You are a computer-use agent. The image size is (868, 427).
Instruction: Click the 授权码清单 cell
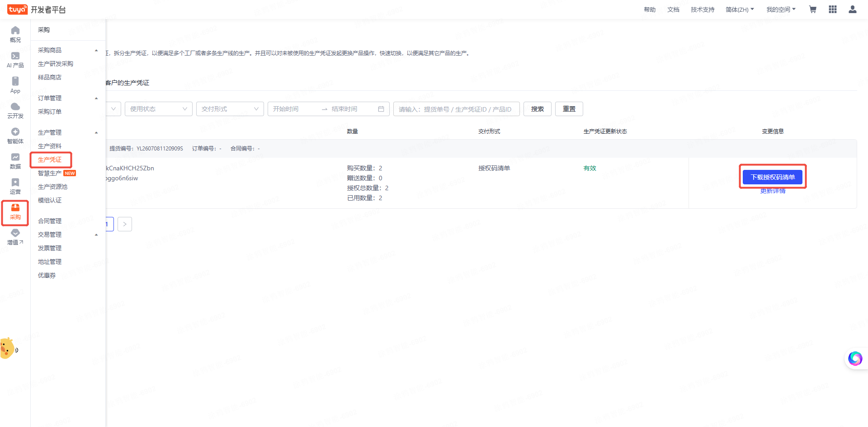494,168
